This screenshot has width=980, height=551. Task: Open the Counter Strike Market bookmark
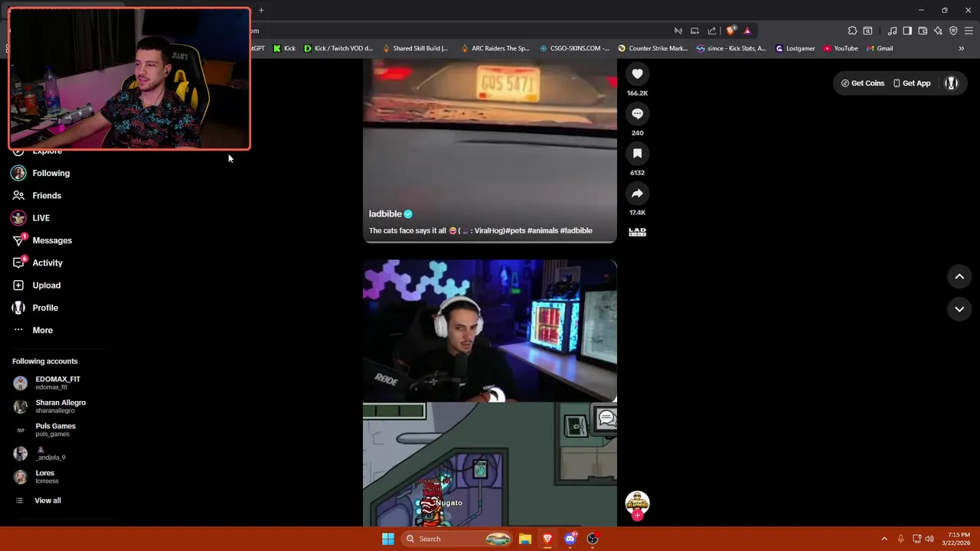coord(652,48)
